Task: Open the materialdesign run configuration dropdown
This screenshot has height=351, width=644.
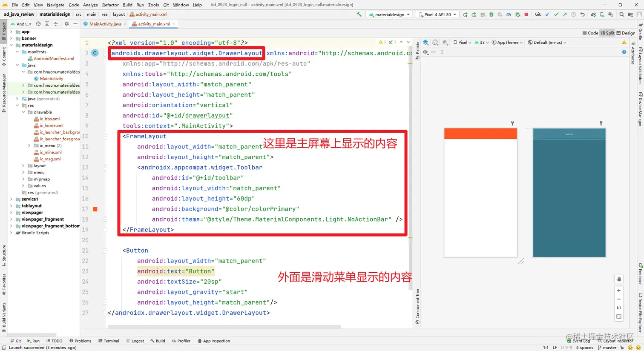Action: coord(389,14)
